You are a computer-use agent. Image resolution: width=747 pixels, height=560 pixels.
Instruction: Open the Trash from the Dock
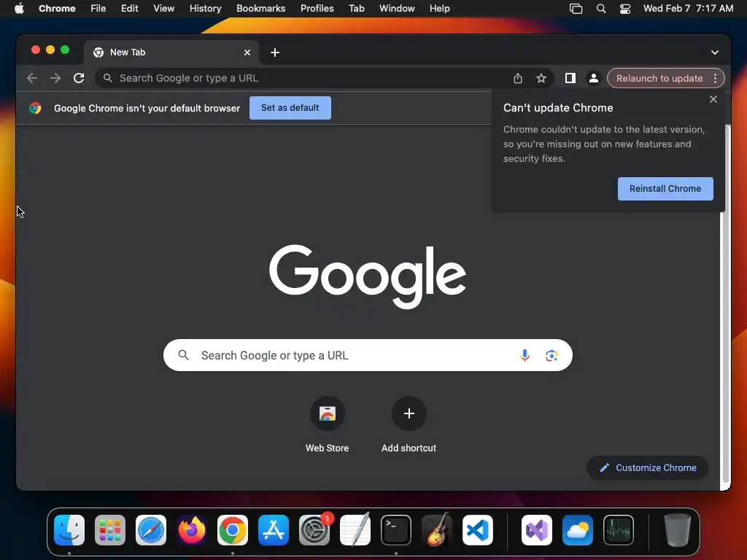(678, 530)
